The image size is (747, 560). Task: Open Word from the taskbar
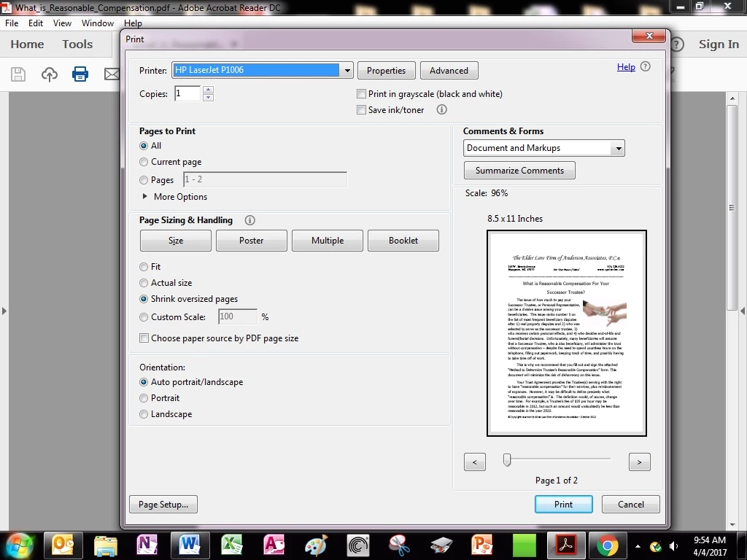(190, 545)
